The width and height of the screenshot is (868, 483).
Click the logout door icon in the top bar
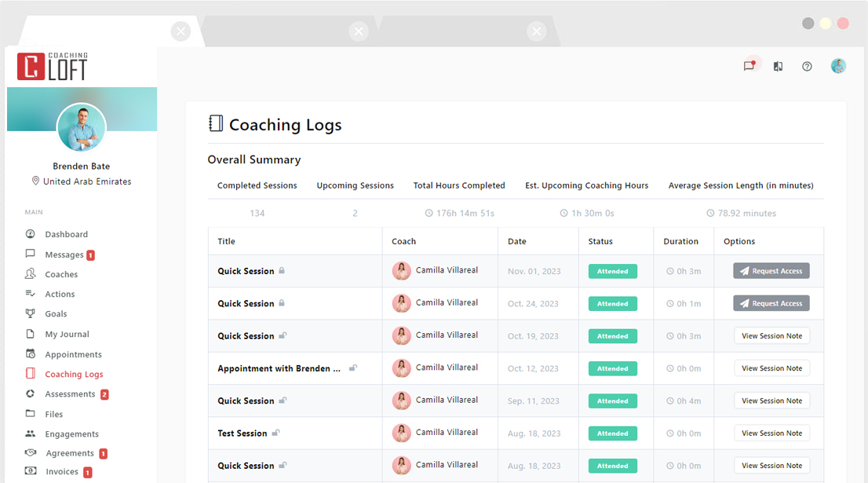pyautogui.click(x=778, y=66)
